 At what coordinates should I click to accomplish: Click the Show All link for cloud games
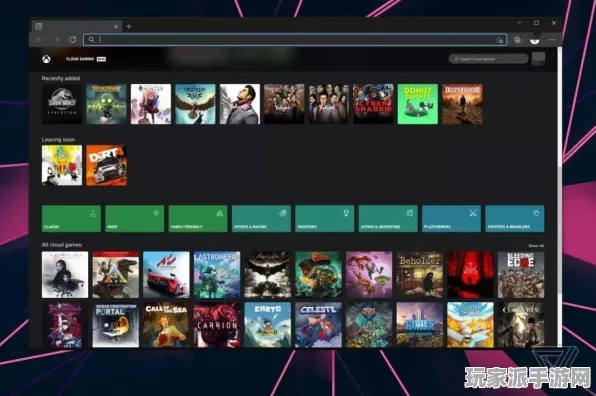pos(536,246)
